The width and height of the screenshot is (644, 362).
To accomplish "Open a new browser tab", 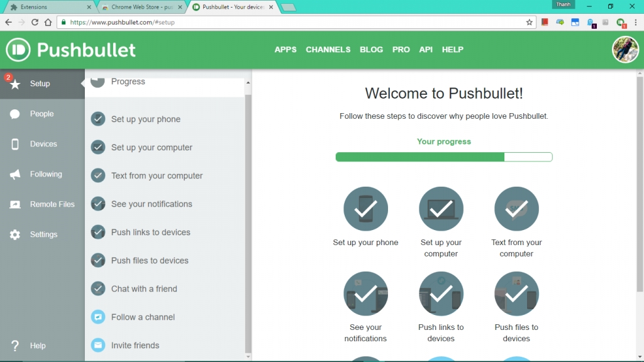I will point(288,8).
